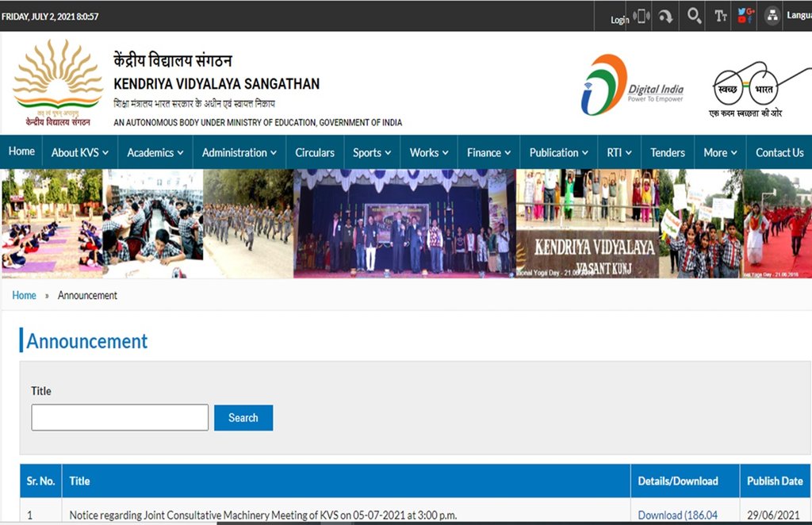Open the sitemap icon
This screenshot has width=812, height=525.
[772, 16]
